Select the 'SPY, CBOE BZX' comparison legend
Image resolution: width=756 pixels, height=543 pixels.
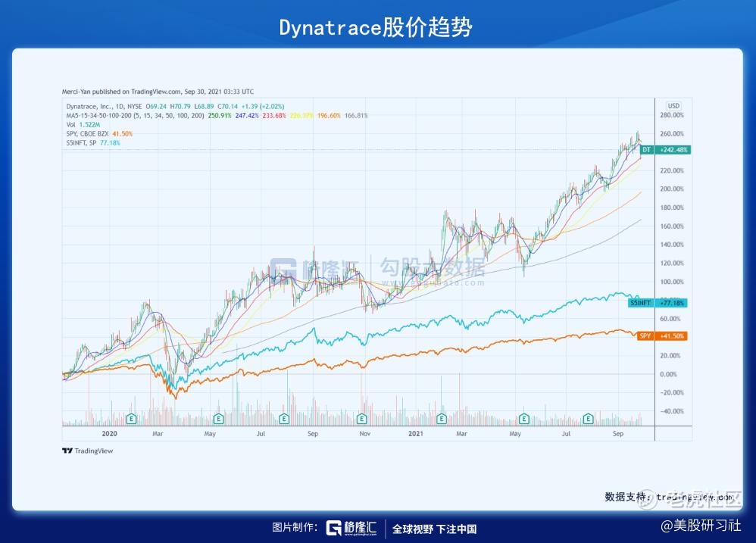pos(87,134)
